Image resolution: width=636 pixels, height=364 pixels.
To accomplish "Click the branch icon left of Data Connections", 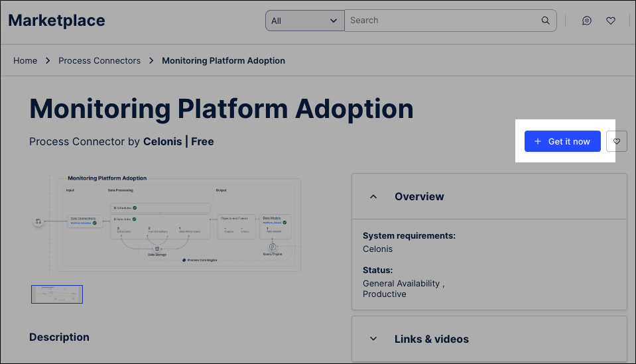I will click(x=38, y=221).
